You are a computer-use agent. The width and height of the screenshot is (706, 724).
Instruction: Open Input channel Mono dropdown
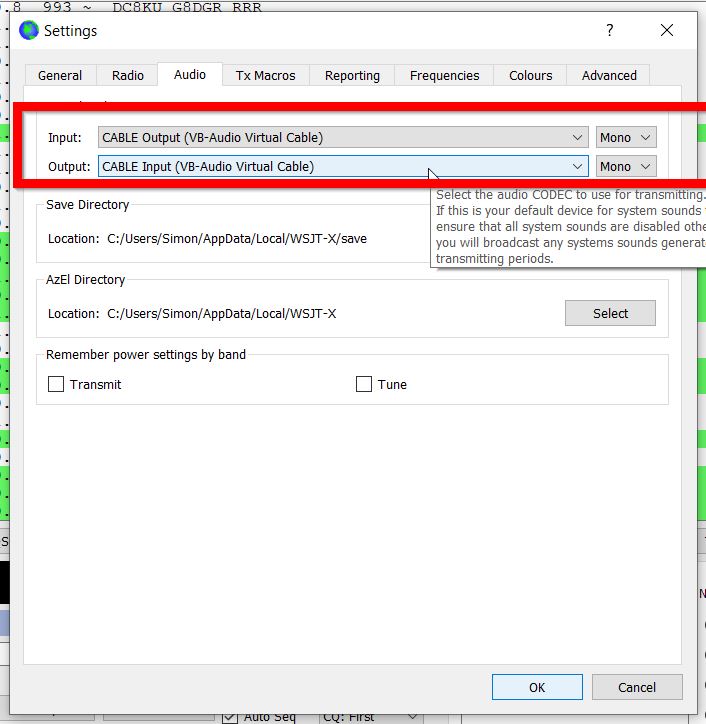tap(626, 138)
